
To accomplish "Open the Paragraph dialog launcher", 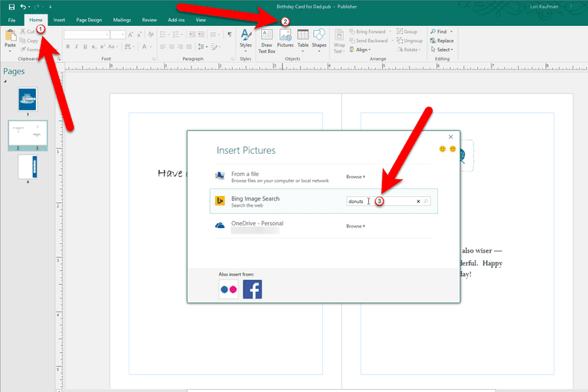I will [233, 59].
